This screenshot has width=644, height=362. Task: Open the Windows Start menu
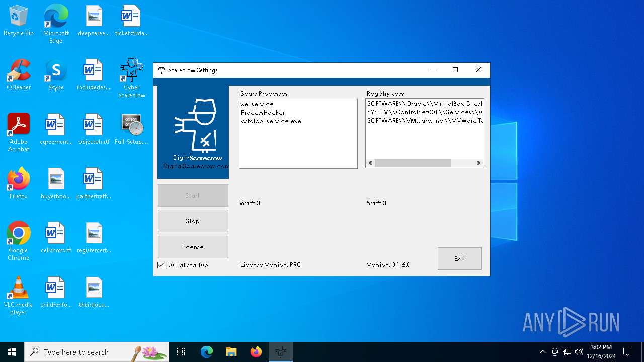click(x=12, y=352)
